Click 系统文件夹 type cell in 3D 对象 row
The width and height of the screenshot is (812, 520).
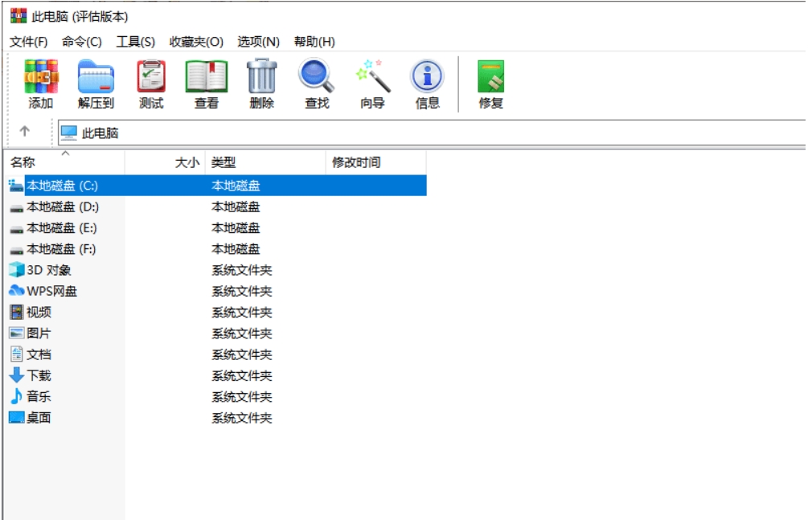click(242, 270)
